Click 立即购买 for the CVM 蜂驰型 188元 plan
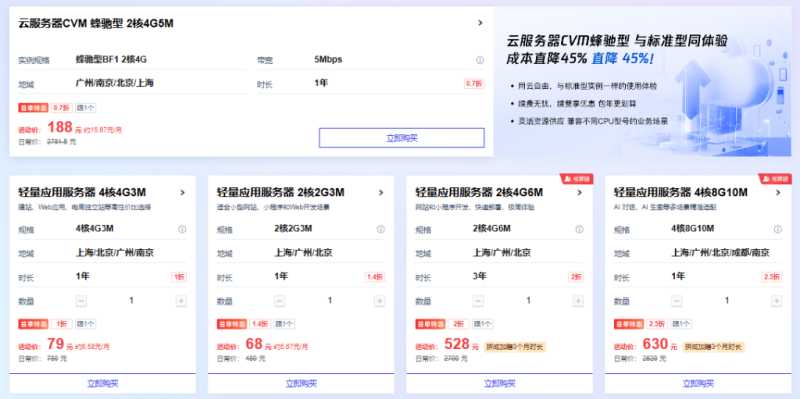The height and width of the screenshot is (399, 800). click(x=402, y=138)
